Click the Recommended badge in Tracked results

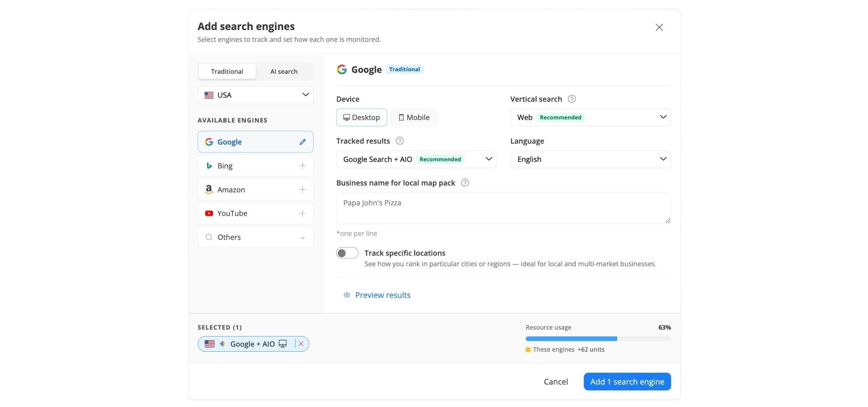point(440,159)
